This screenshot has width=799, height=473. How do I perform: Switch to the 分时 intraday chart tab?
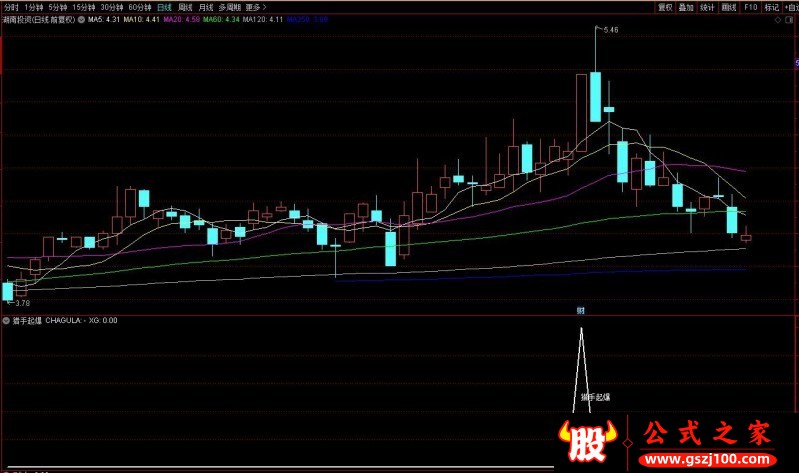pos(12,6)
